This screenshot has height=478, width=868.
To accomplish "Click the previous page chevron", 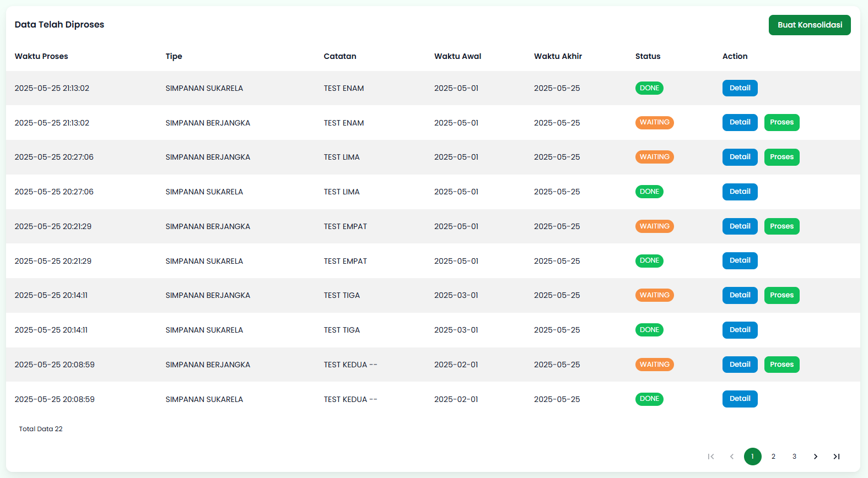I will point(732,457).
